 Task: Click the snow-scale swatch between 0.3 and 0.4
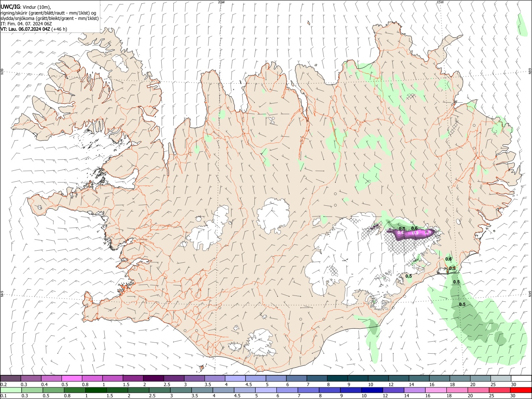tap(31, 378)
